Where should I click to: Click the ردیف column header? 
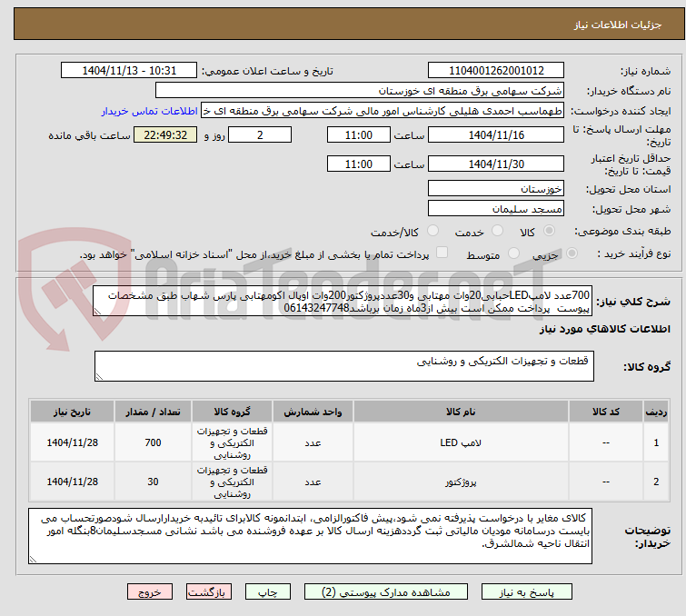(656, 412)
